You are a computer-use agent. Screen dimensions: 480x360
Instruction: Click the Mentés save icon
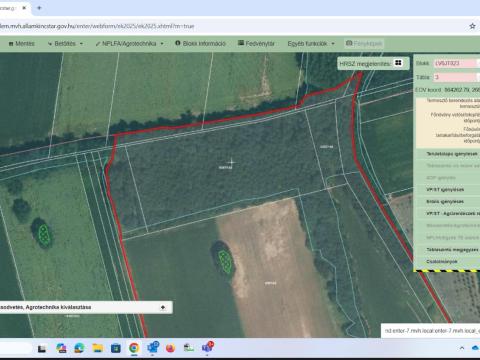point(11,44)
